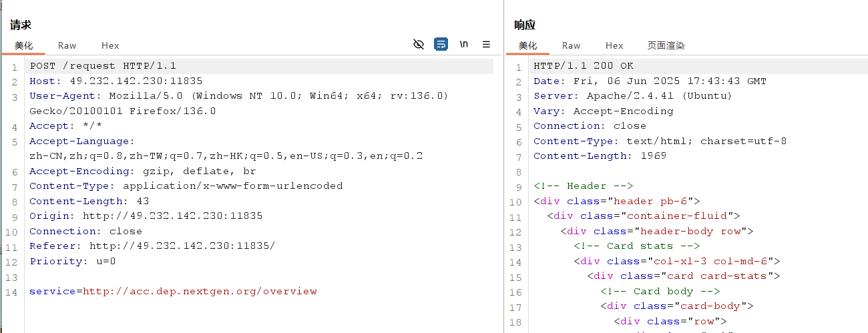Open the request panel hamburger menu
868x333 pixels.
(486, 45)
